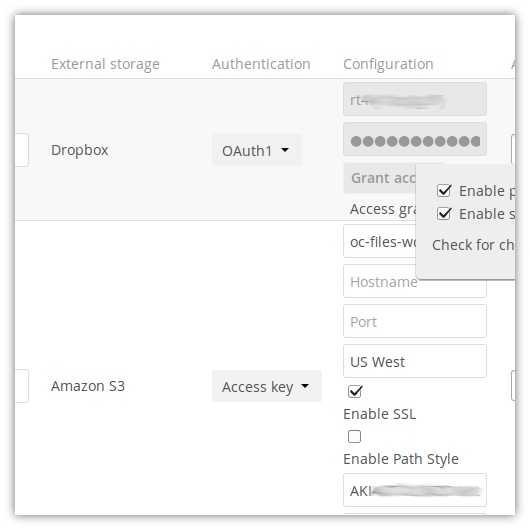Image resolution: width=530 pixels, height=530 pixels.
Task: Click the Grant access button
Action: pyautogui.click(x=380, y=178)
